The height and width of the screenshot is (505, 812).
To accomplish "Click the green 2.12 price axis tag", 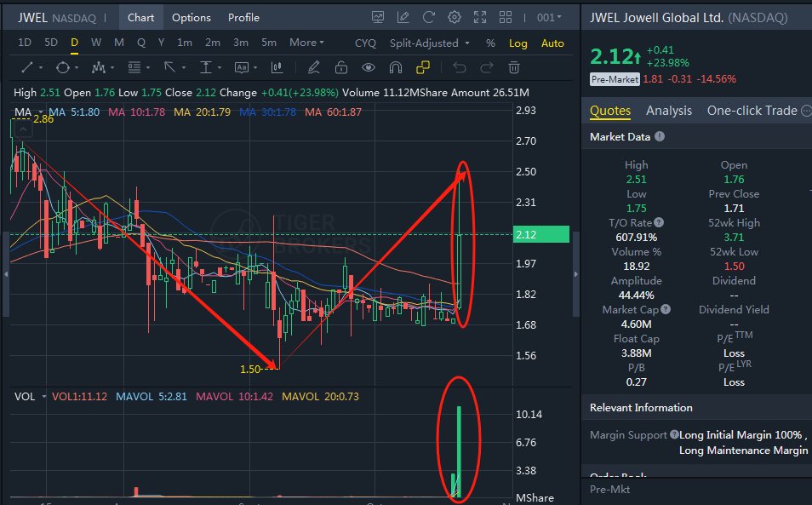I will (540, 235).
